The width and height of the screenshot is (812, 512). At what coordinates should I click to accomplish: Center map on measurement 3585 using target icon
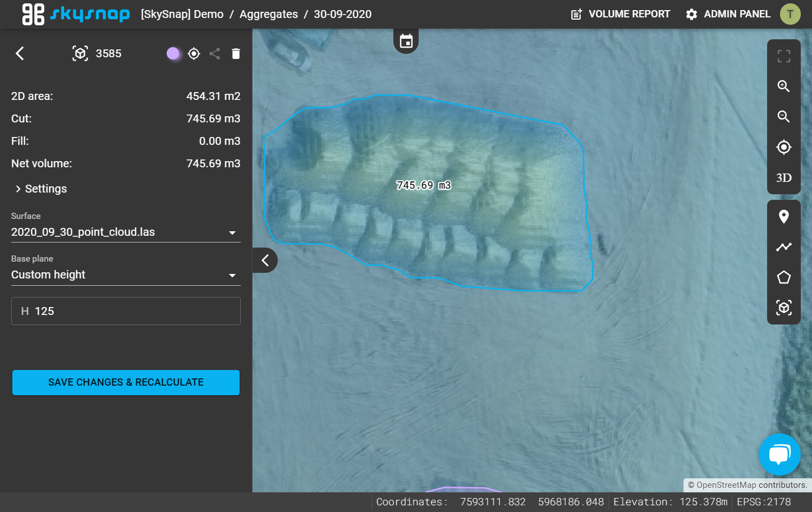[194, 53]
